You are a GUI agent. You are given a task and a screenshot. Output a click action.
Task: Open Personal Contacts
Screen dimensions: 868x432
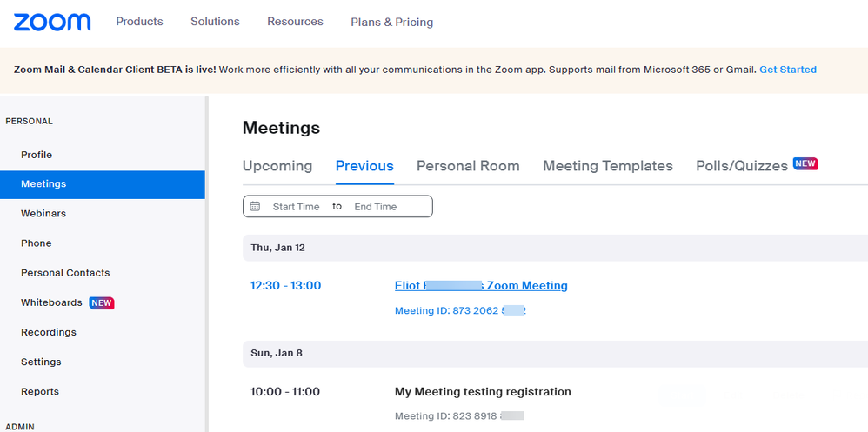point(65,273)
